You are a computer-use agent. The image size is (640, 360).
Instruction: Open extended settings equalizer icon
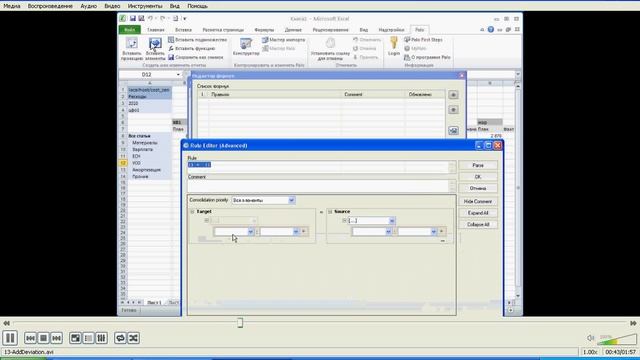point(101,338)
